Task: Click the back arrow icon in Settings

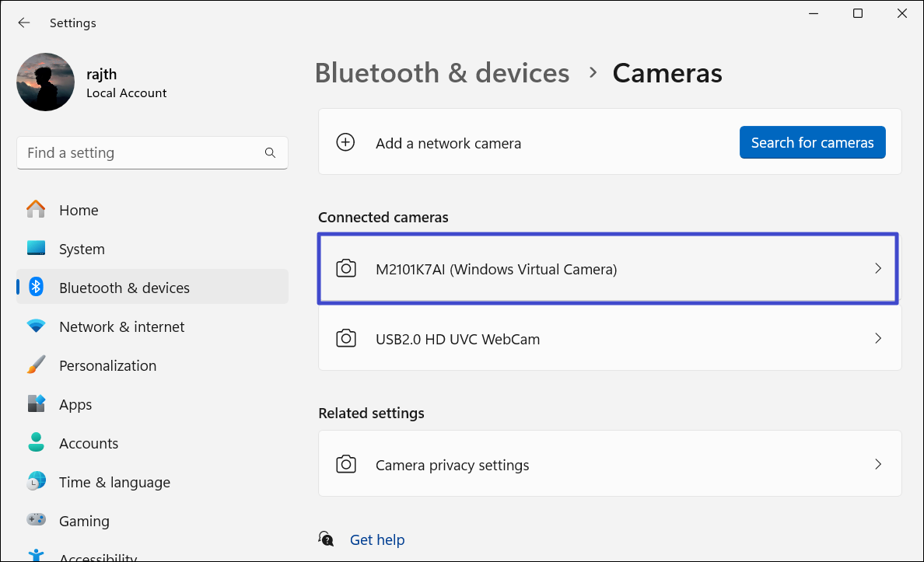Action: click(x=24, y=23)
